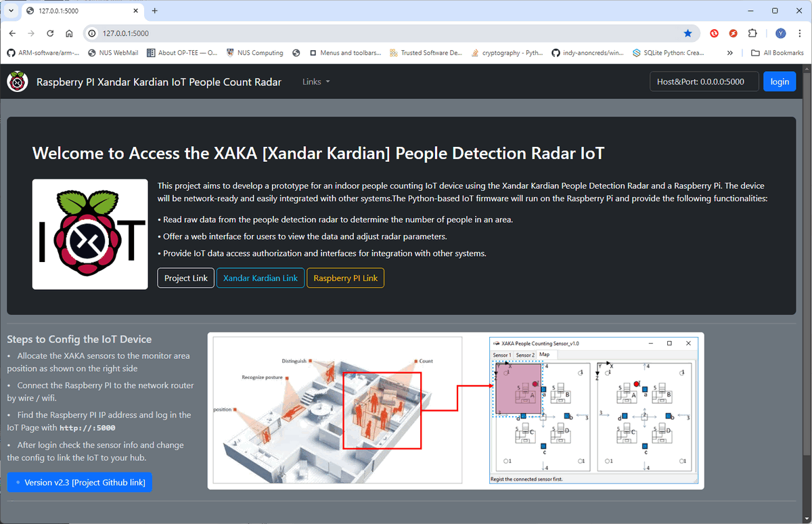Open the NUS Computing bookmark
The image size is (812, 524).
tap(255, 53)
